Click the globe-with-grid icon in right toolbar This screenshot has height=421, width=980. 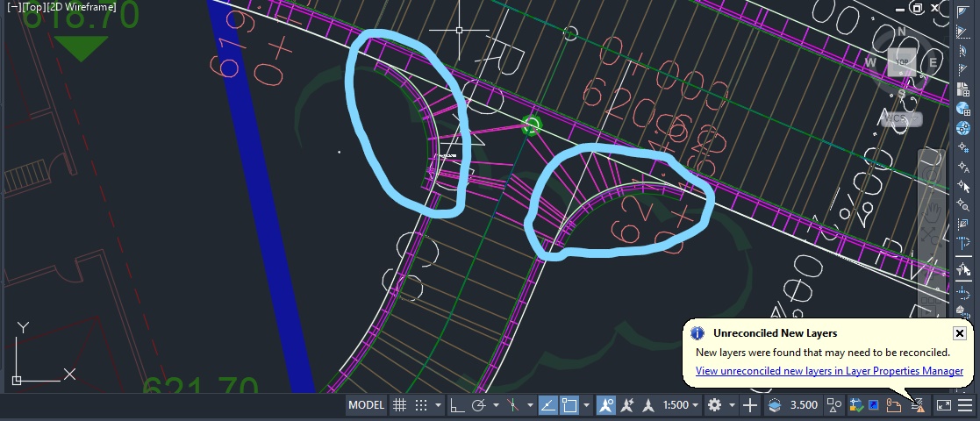(963, 108)
